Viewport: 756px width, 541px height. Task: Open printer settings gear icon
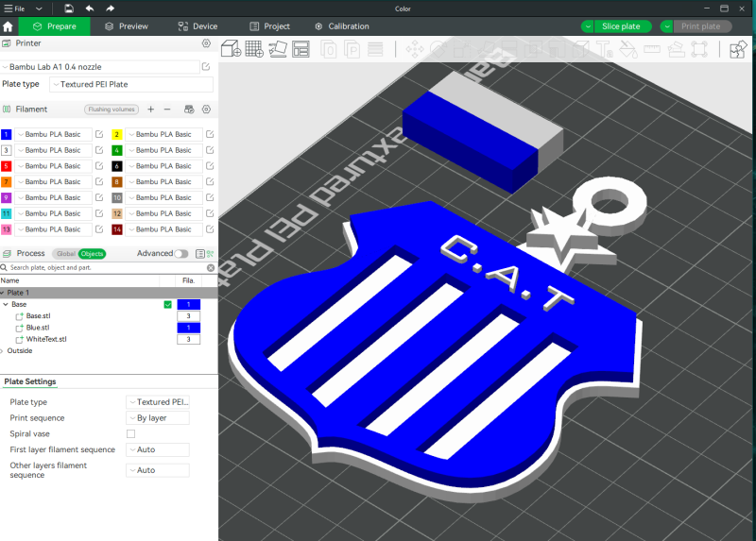pyautogui.click(x=206, y=43)
